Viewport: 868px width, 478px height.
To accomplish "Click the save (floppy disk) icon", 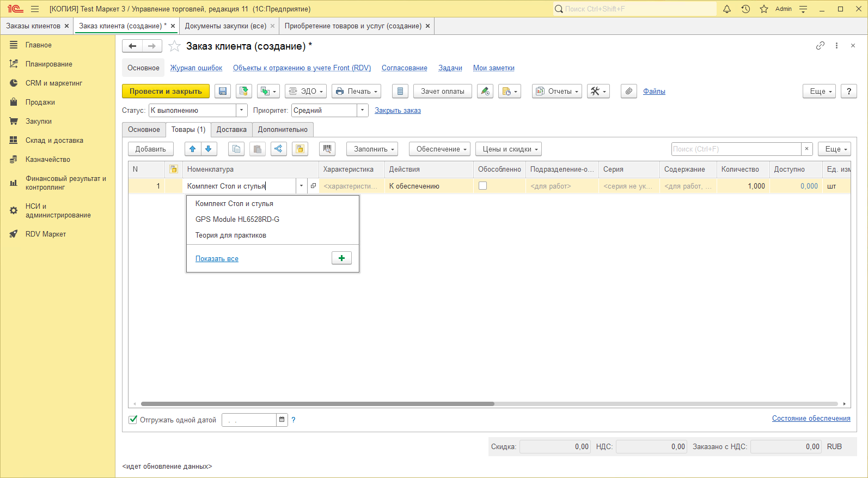I will 223,92.
